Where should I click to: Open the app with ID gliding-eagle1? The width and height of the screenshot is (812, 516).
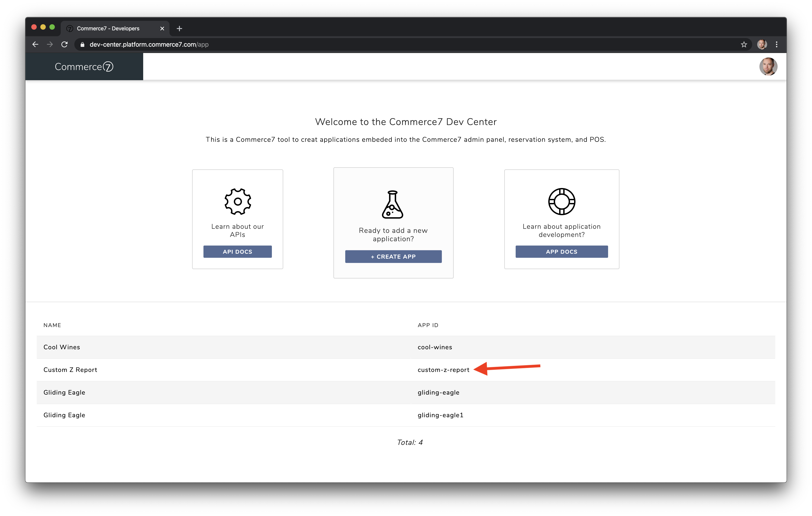coord(440,415)
